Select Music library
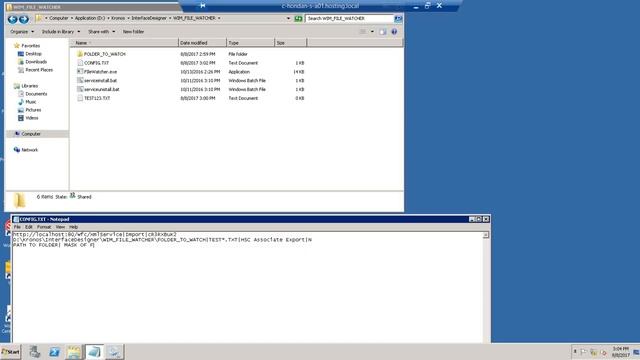This screenshot has width=640, height=360. [31, 102]
